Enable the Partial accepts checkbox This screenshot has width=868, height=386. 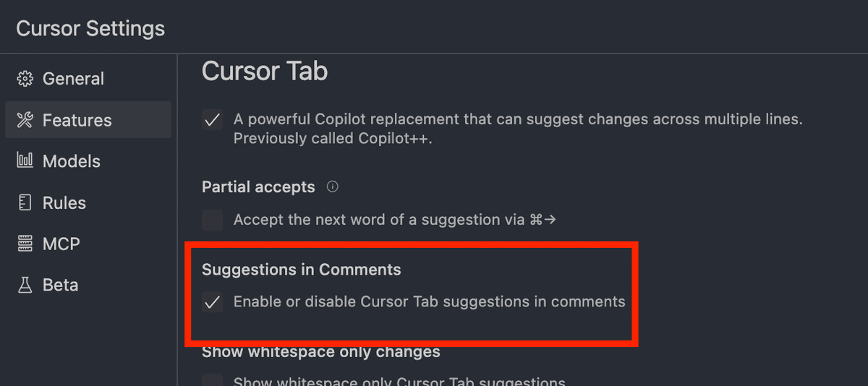(213, 220)
